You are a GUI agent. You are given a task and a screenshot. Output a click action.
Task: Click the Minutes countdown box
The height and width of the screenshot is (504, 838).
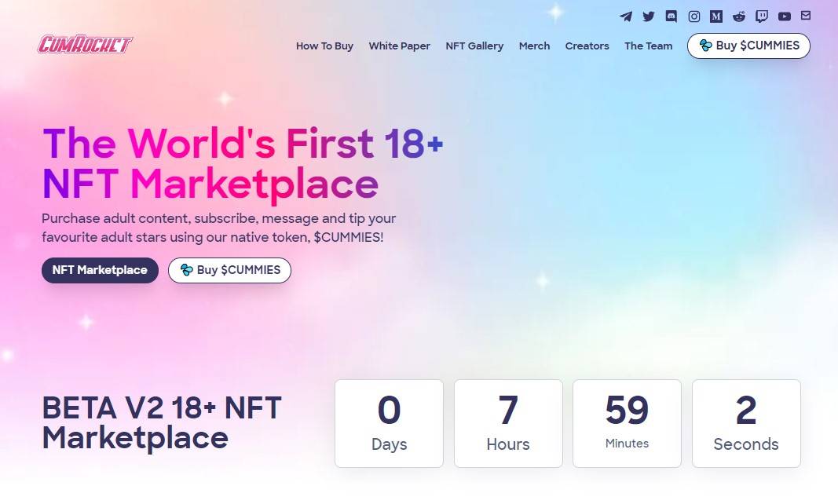click(627, 424)
